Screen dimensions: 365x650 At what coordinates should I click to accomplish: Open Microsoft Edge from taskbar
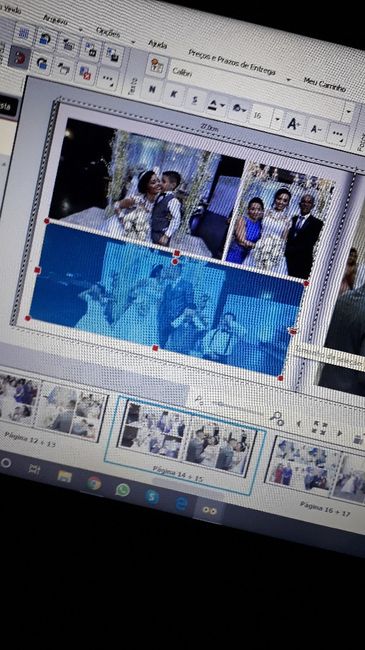tap(182, 504)
